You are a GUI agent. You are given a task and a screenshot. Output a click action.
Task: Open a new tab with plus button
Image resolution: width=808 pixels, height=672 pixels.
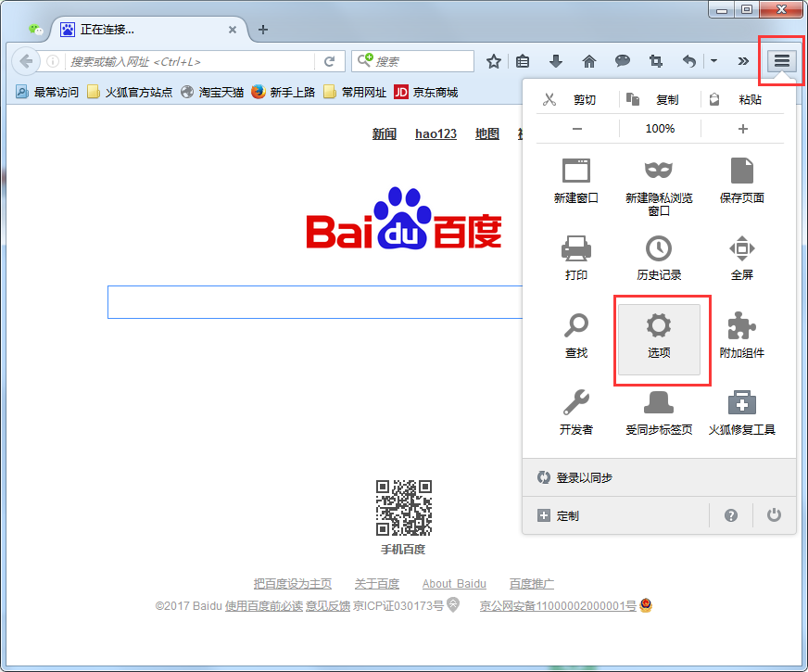click(263, 30)
